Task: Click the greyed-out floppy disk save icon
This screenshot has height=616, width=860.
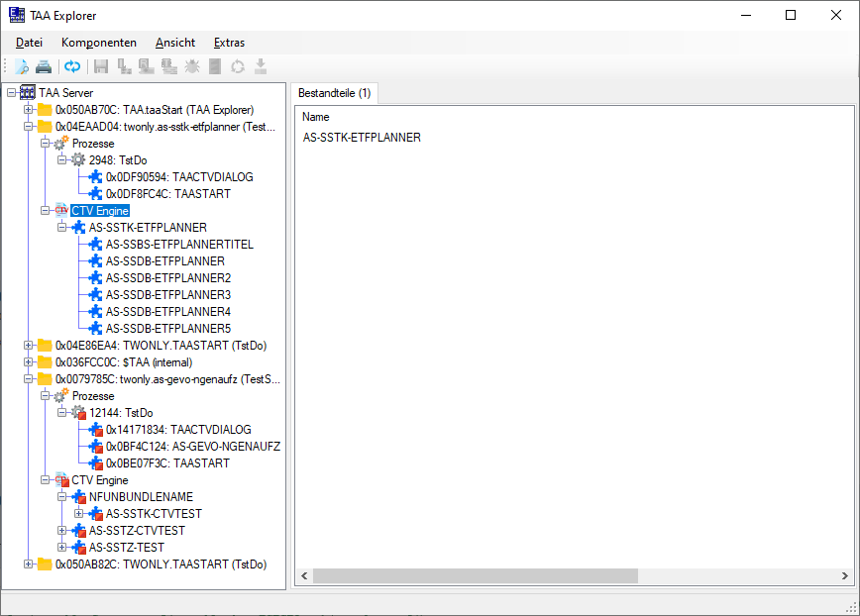Action: click(x=100, y=67)
